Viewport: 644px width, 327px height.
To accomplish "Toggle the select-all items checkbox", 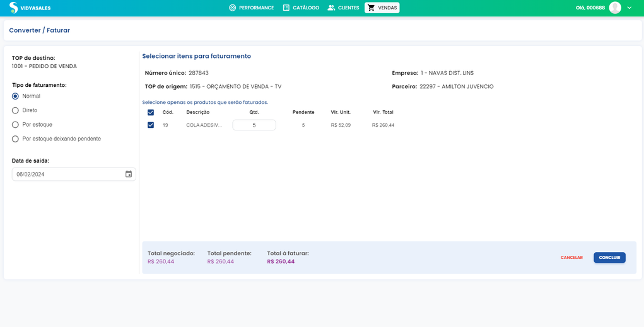I will (151, 112).
